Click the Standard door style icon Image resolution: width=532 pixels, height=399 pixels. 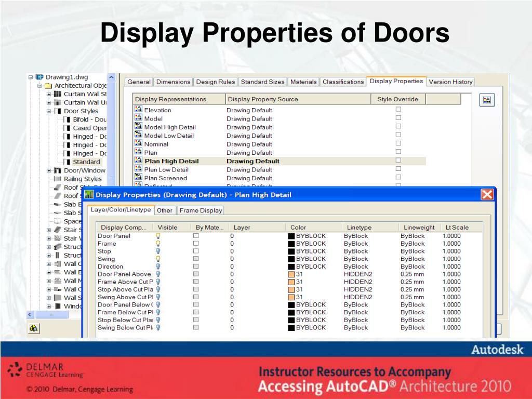pyautogui.click(x=67, y=162)
